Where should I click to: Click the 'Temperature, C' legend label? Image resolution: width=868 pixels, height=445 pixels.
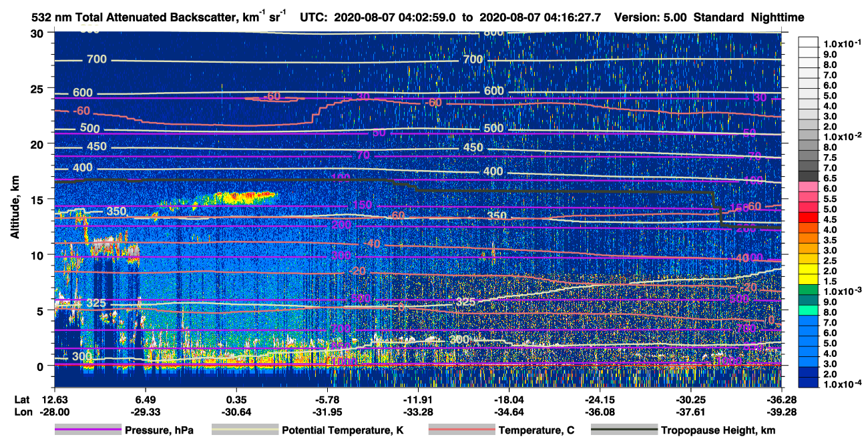[536, 430]
